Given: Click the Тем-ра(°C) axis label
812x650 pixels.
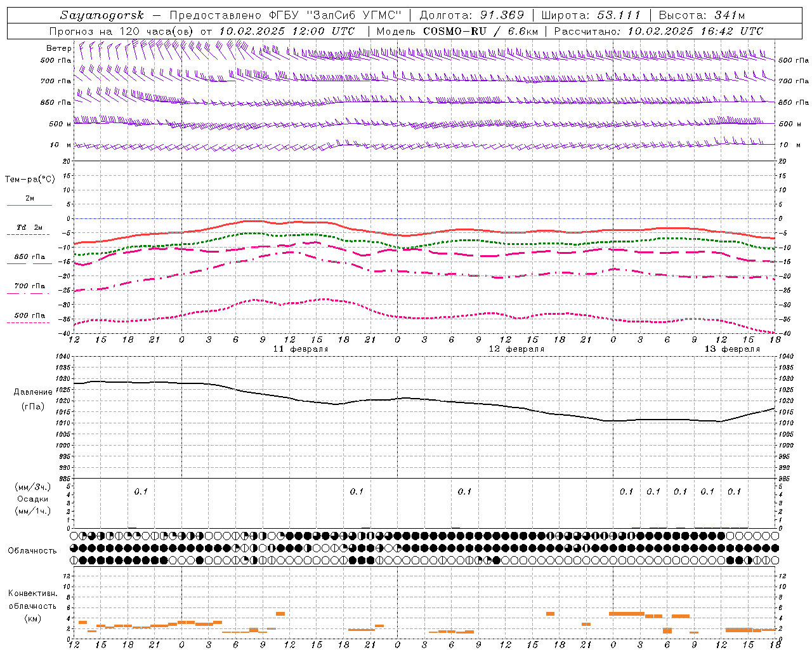Looking at the screenshot, I should pos(30,180).
